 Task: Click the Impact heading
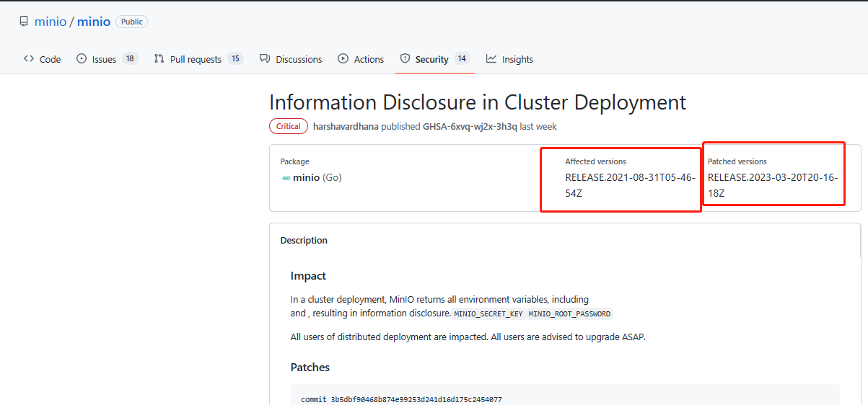[x=308, y=276]
